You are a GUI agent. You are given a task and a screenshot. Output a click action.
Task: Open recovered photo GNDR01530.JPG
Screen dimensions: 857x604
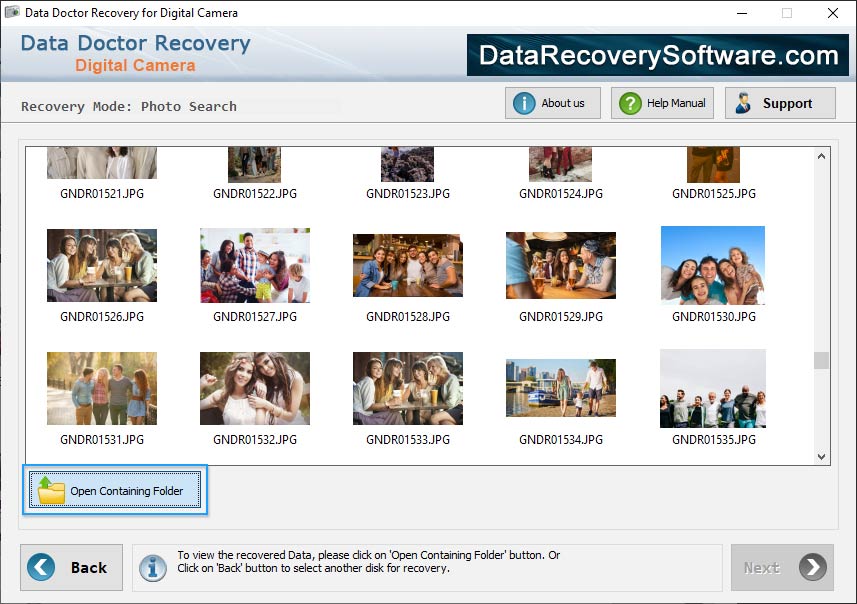(712, 264)
